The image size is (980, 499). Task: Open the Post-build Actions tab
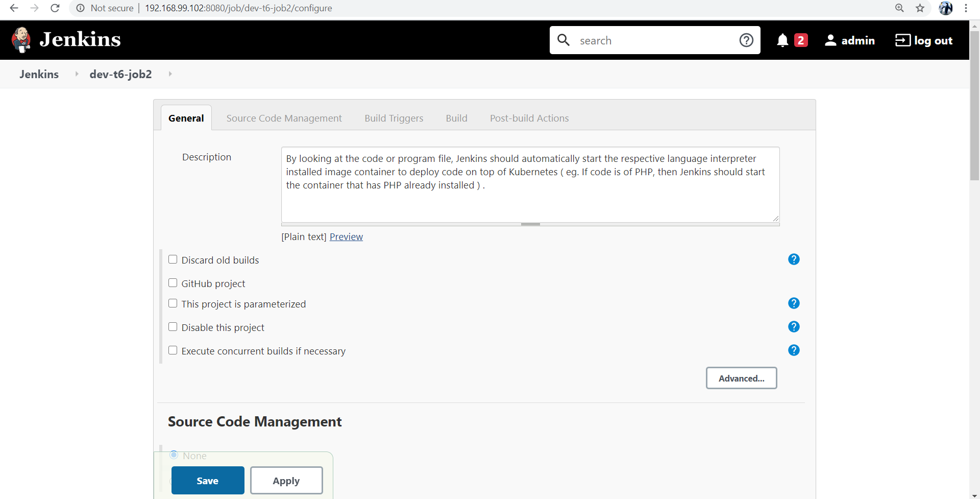point(529,118)
